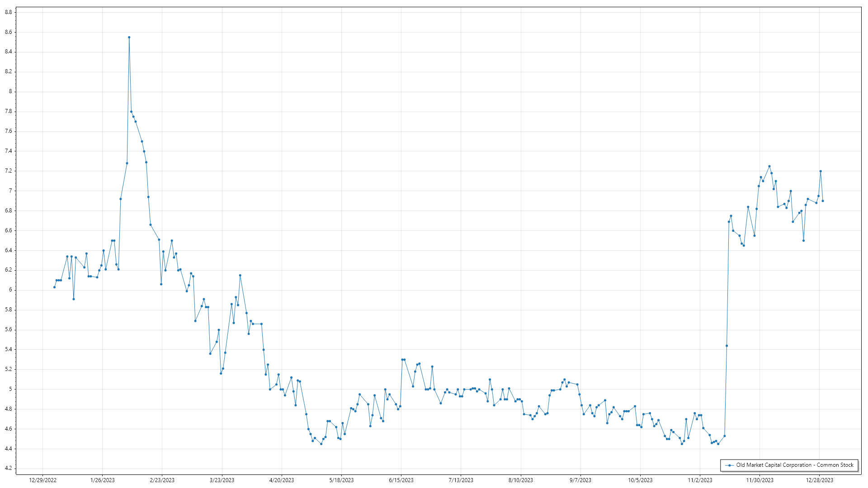Click the 7 y-axis value label
Screen dimensions: 868x488
pos(10,191)
